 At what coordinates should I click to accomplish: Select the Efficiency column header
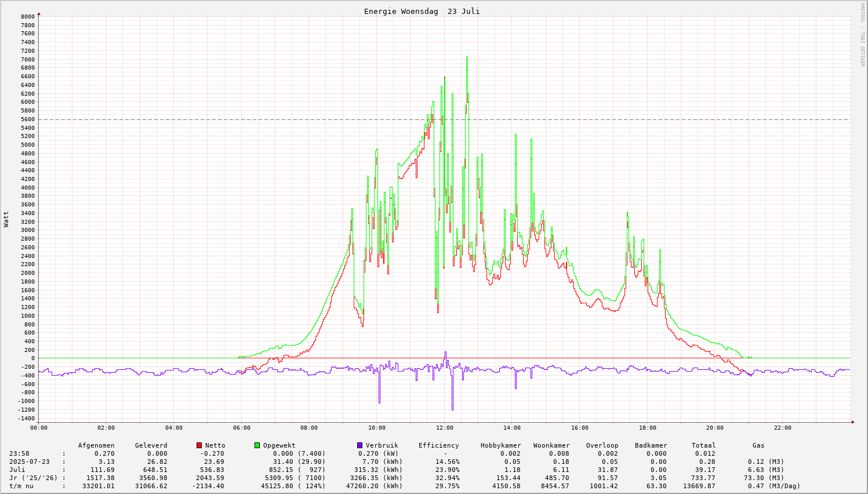[x=438, y=445]
